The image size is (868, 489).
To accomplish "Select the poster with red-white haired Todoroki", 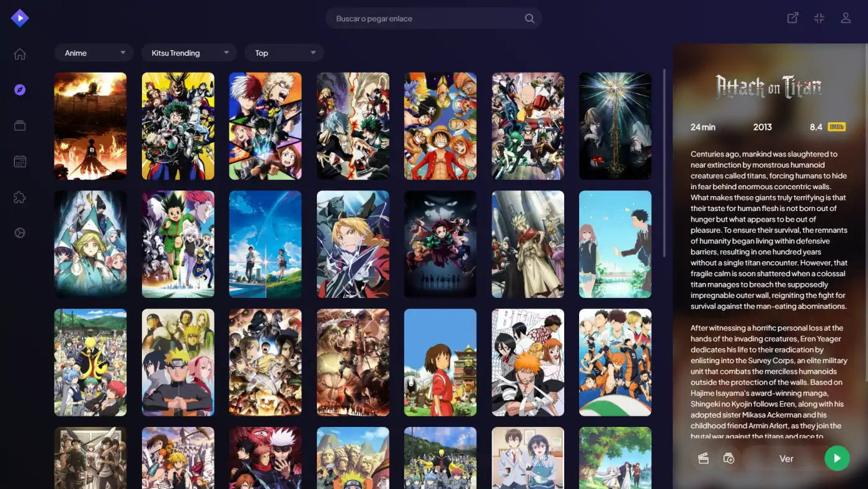I will click(x=265, y=126).
